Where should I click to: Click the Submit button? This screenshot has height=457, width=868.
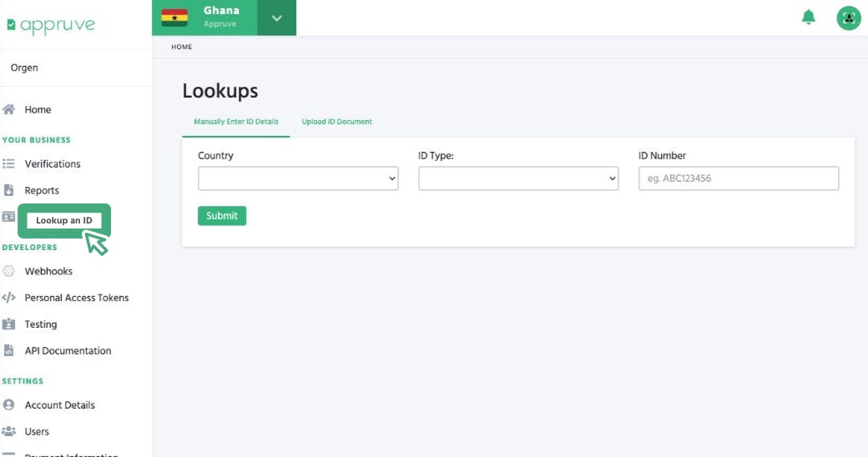coord(222,216)
